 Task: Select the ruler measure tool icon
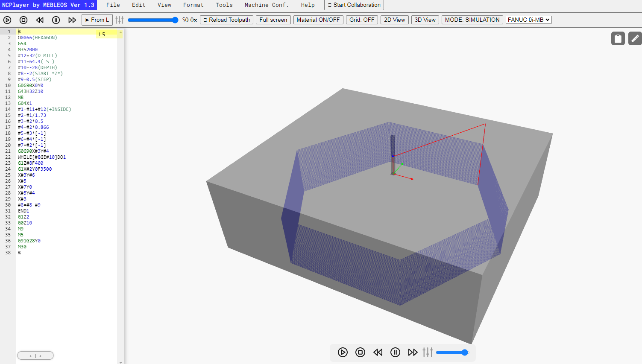click(635, 38)
